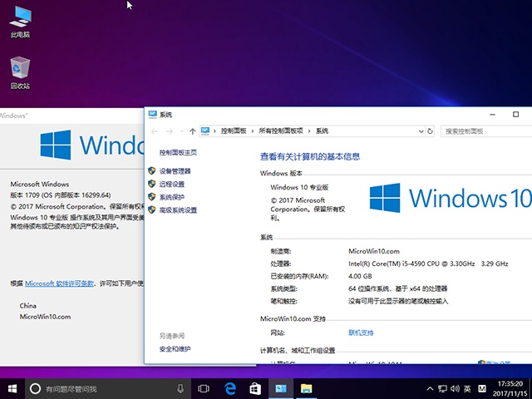The height and width of the screenshot is (399, 532).
Task: Select 系统 breadcrumb in address bar
Action: [x=322, y=131]
